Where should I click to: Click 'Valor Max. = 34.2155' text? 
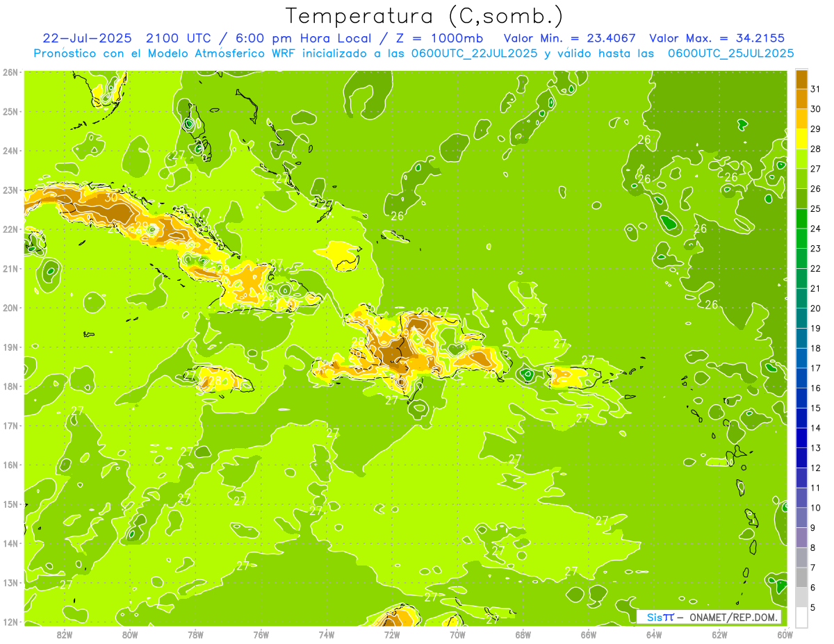(717, 38)
